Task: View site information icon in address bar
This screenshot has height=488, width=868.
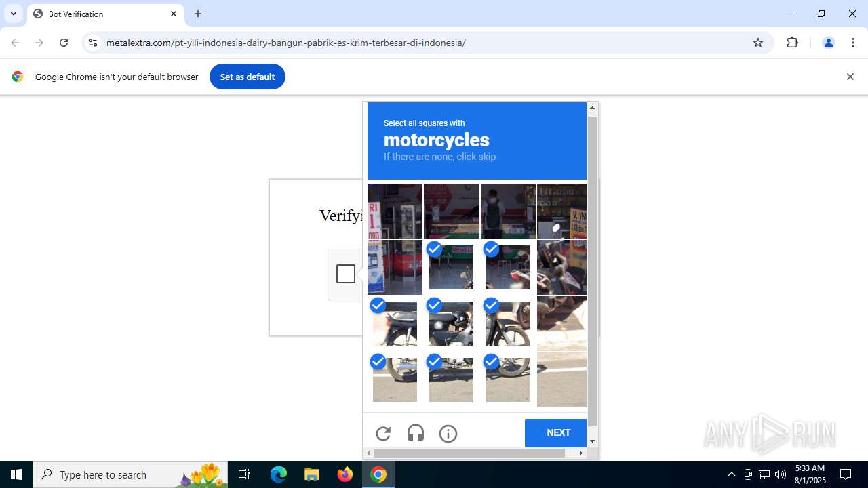Action: [93, 43]
